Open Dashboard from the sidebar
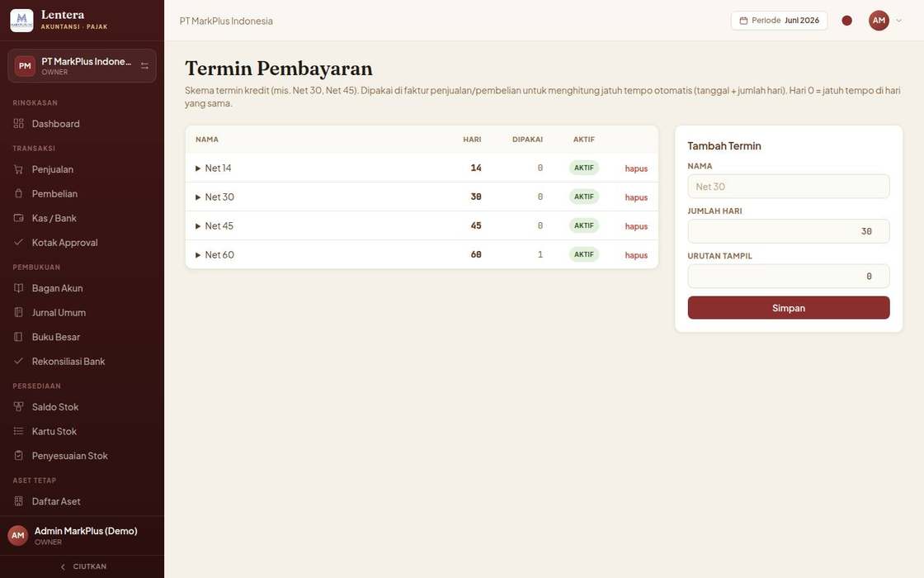 pos(82,123)
